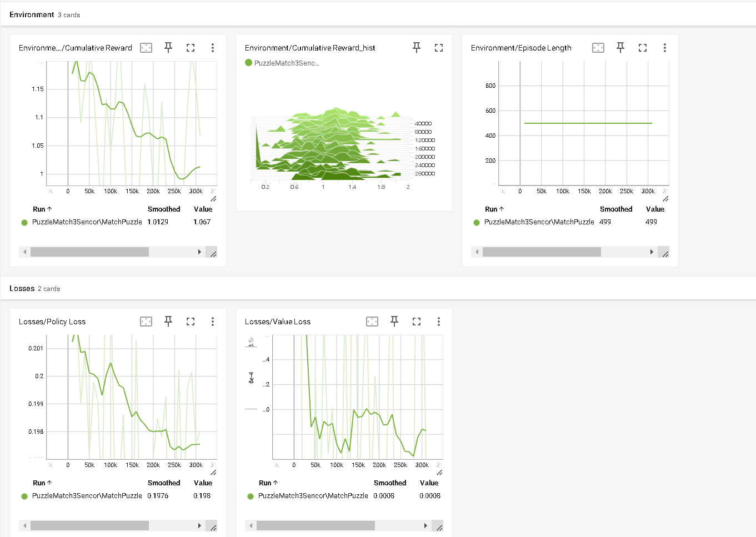The width and height of the screenshot is (756, 537).
Task: Click resize handle of Episode Length chart
Action: [x=665, y=199]
